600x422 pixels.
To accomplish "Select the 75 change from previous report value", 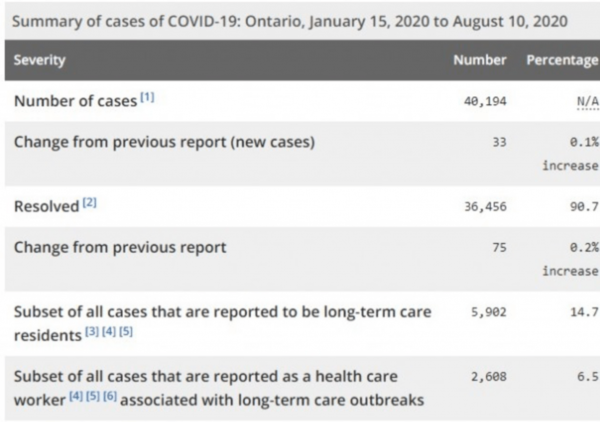I will pos(500,247).
